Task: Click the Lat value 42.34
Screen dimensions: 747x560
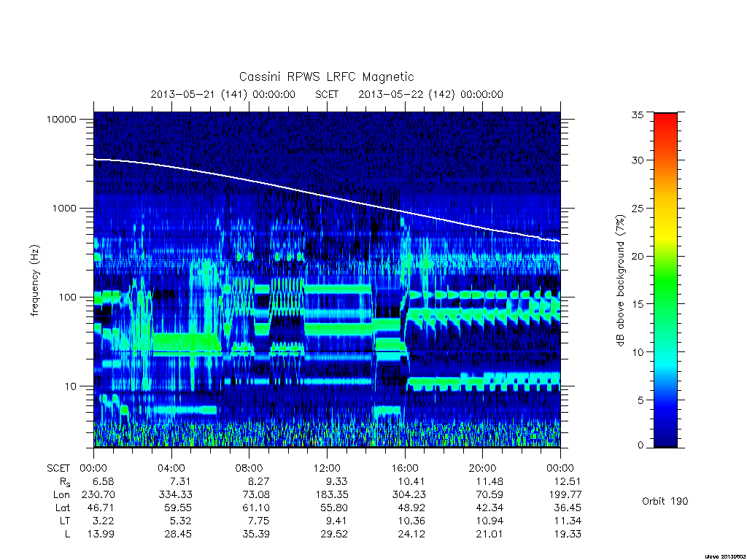Action: coord(489,507)
